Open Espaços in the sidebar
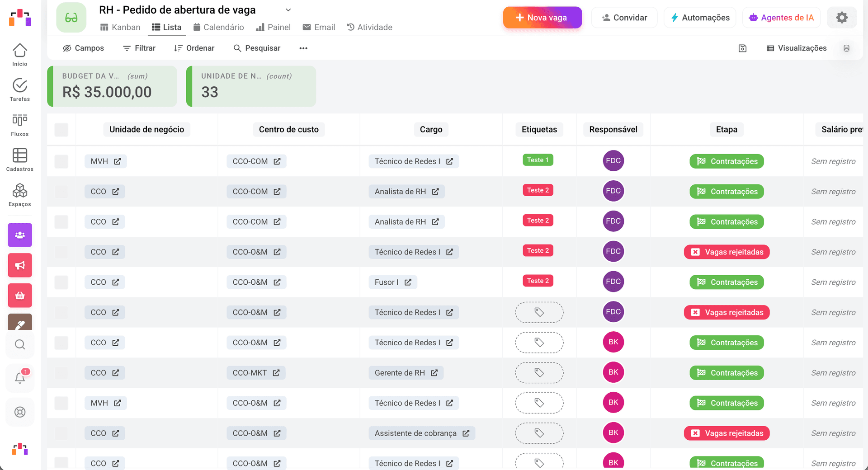 pos(20,195)
